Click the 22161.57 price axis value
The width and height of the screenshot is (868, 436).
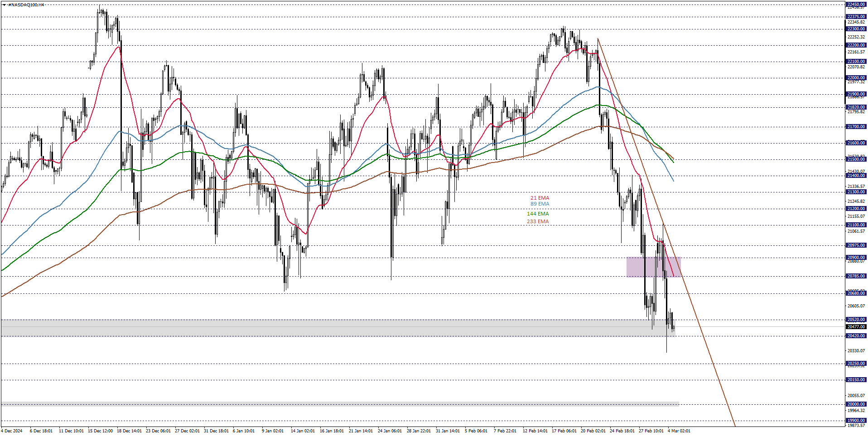tap(856, 52)
